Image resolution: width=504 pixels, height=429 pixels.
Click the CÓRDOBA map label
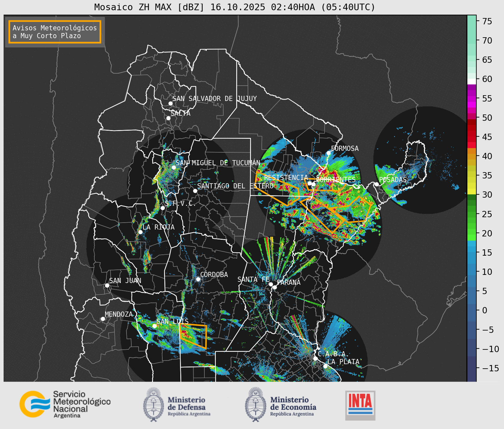click(214, 275)
